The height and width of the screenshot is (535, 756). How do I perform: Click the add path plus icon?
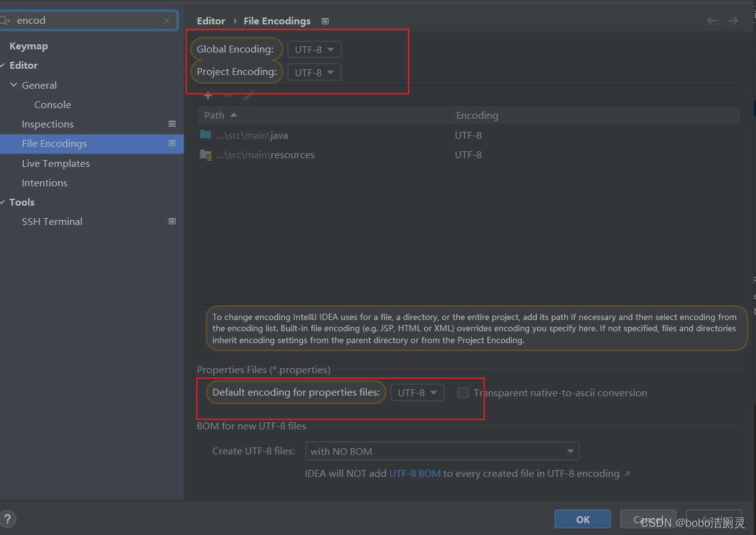(208, 95)
